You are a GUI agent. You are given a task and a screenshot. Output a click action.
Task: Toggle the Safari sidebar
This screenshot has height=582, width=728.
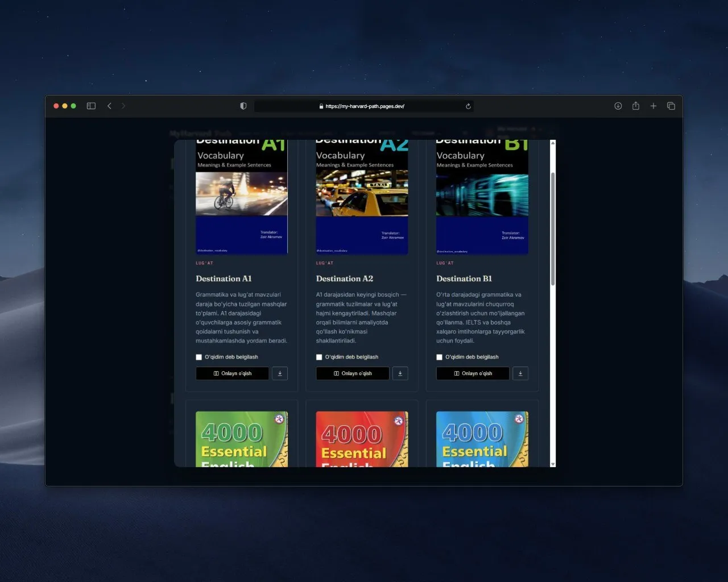(x=91, y=106)
